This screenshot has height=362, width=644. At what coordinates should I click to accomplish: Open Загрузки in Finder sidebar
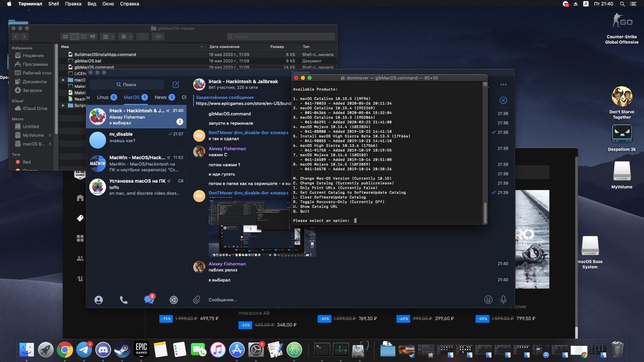pos(32,90)
